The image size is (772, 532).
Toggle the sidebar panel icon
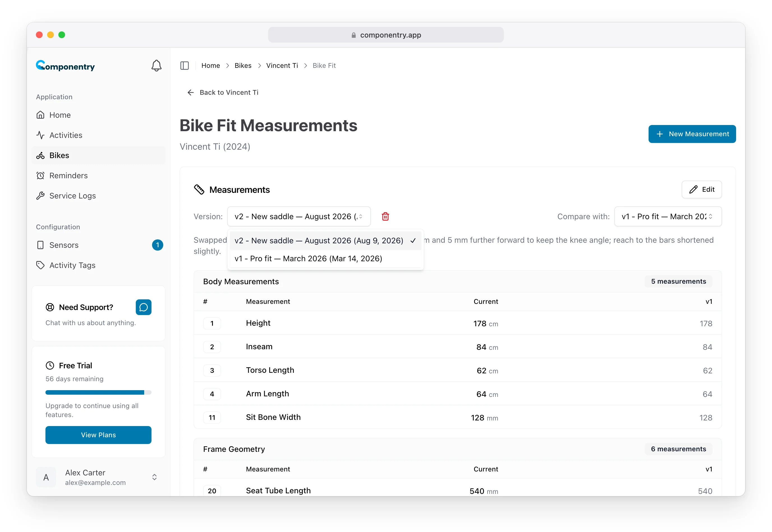coord(185,66)
